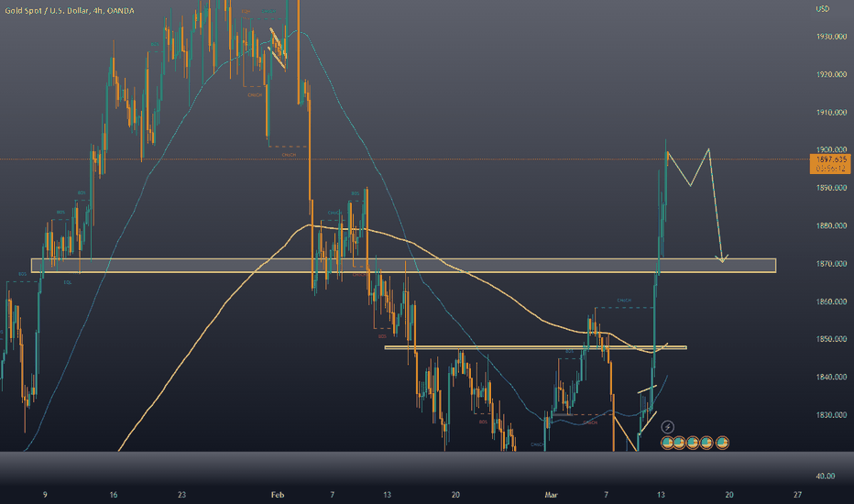Click the 1930.000 price scale label
The image size is (854, 504).
tap(831, 37)
